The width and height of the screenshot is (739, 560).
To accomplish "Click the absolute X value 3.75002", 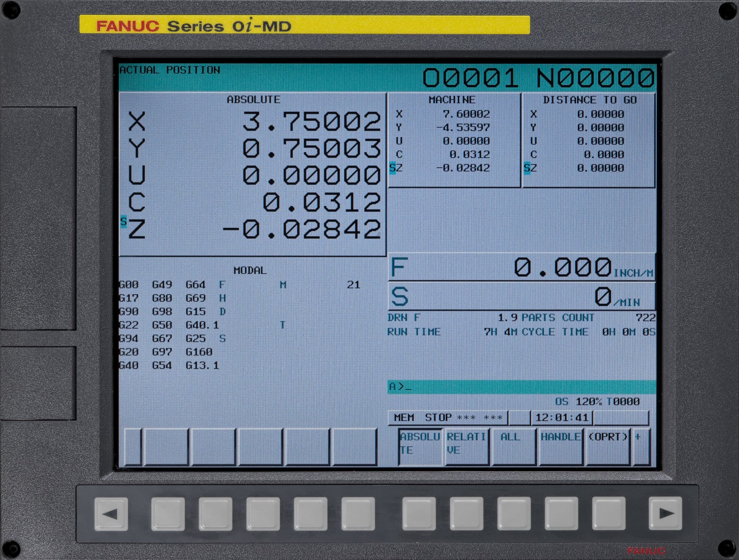I will [312, 122].
